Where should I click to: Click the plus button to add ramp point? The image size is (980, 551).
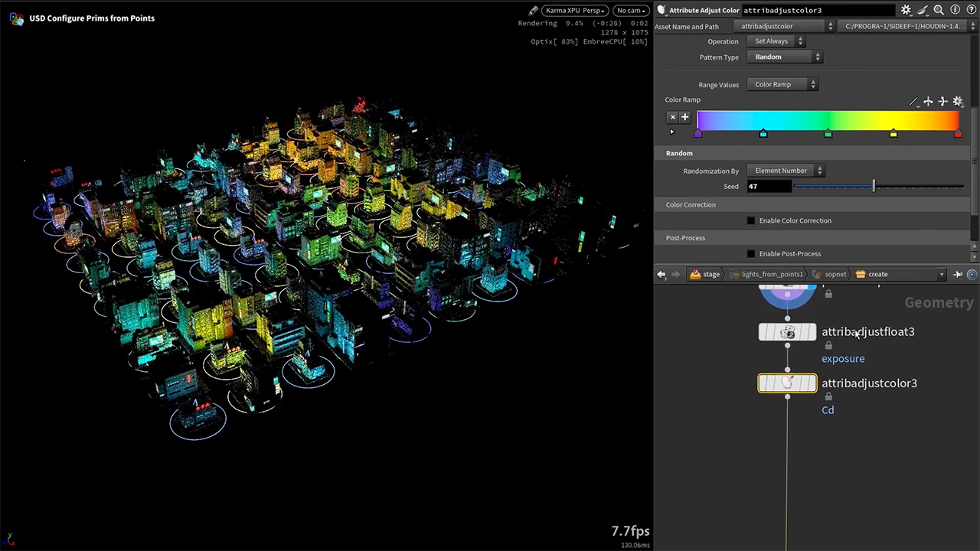(x=685, y=117)
